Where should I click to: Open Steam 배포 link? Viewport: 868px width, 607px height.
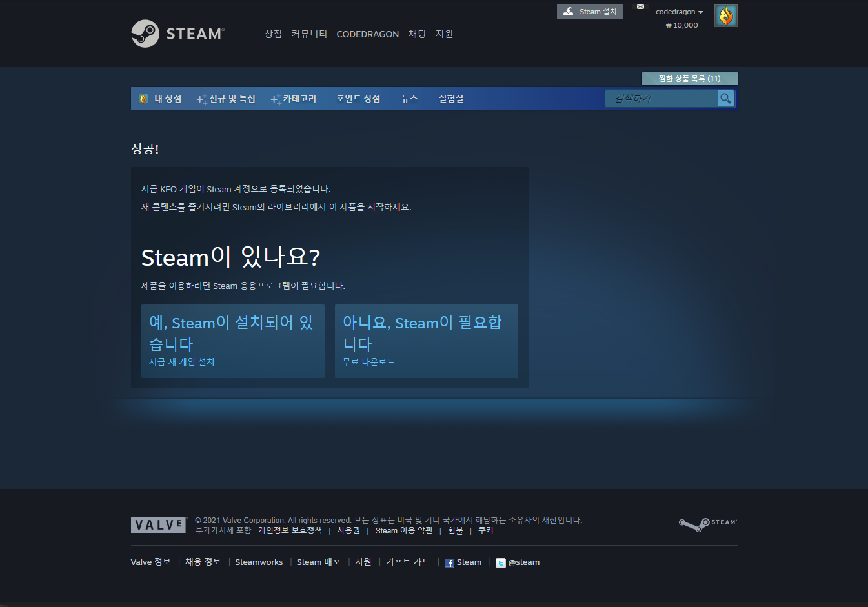pyautogui.click(x=319, y=562)
